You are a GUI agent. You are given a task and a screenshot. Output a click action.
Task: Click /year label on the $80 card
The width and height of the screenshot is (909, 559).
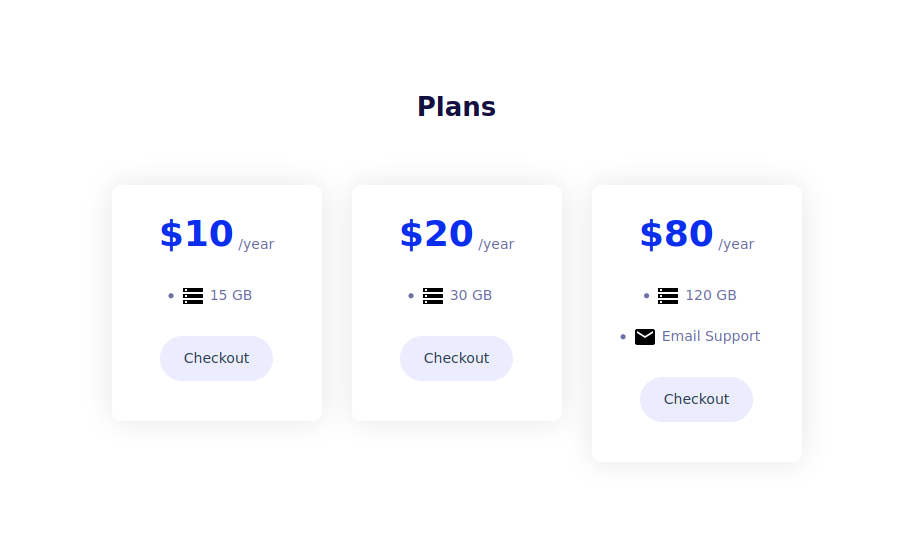pyautogui.click(x=736, y=244)
